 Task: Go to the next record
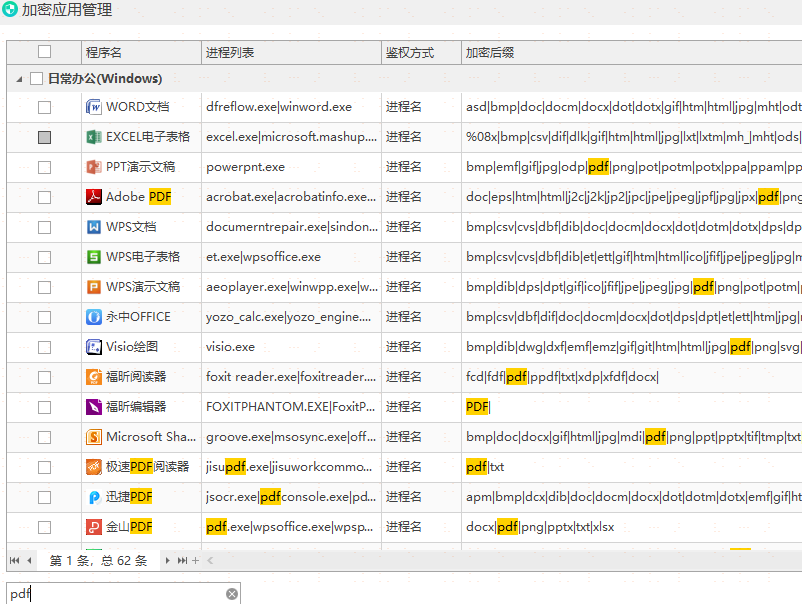point(167,561)
